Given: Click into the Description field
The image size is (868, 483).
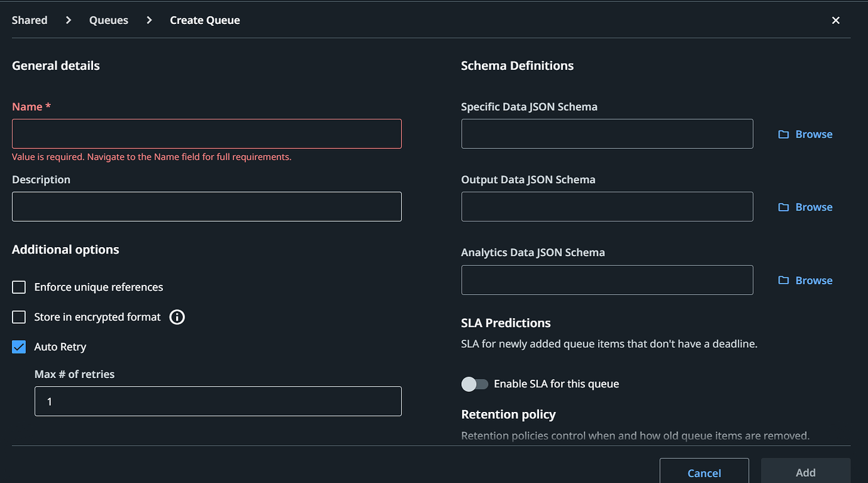Looking at the screenshot, I should tap(206, 207).
